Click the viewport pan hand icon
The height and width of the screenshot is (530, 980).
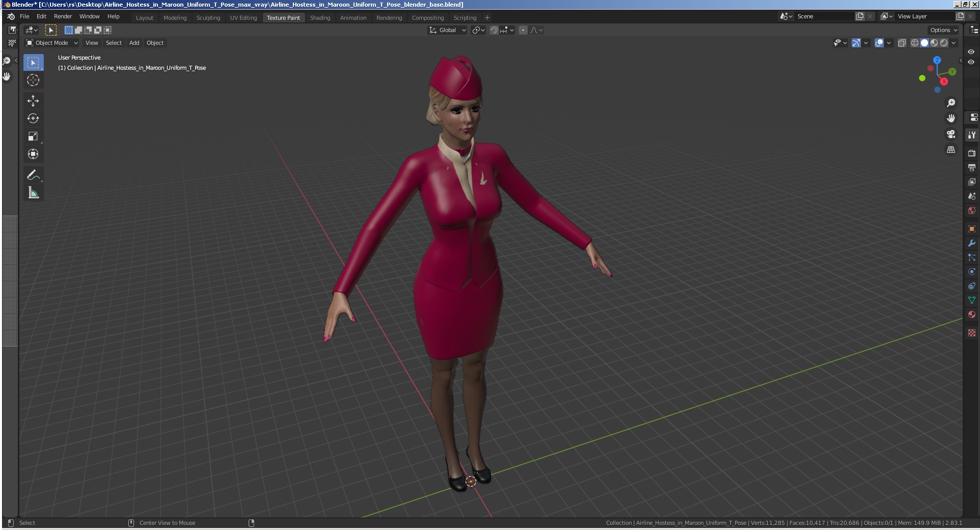click(x=951, y=118)
